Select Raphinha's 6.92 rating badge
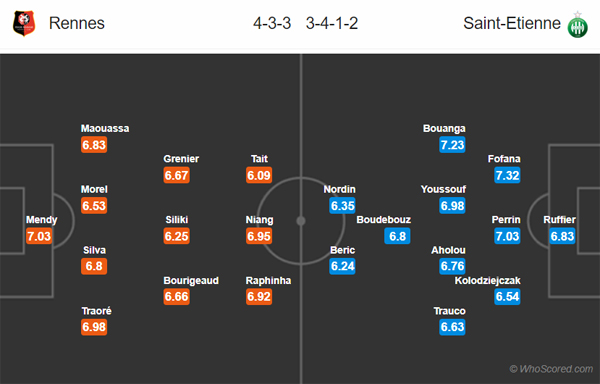600x384 pixels. pyautogui.click(x=259, y=296)
